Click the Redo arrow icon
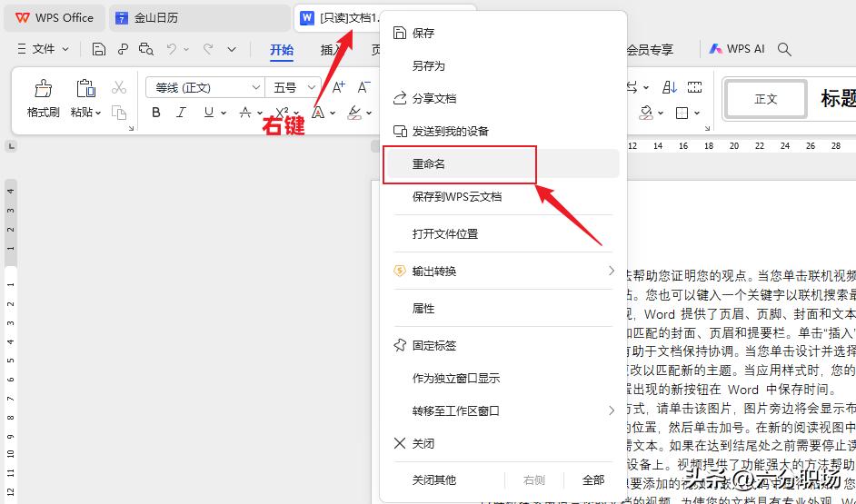The height and width of the screenshot is (504, 856). pyautogui.click(x=207, y=49)
